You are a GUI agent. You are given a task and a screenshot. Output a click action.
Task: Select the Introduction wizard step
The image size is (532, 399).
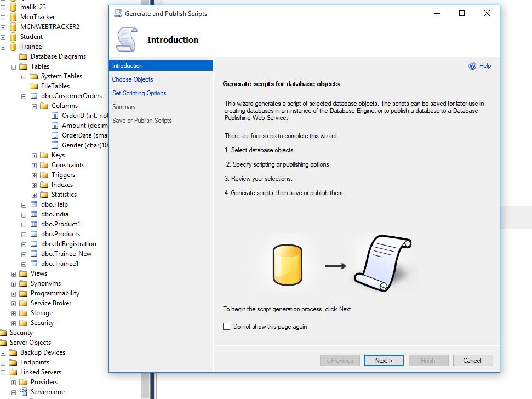click(161, 66)
